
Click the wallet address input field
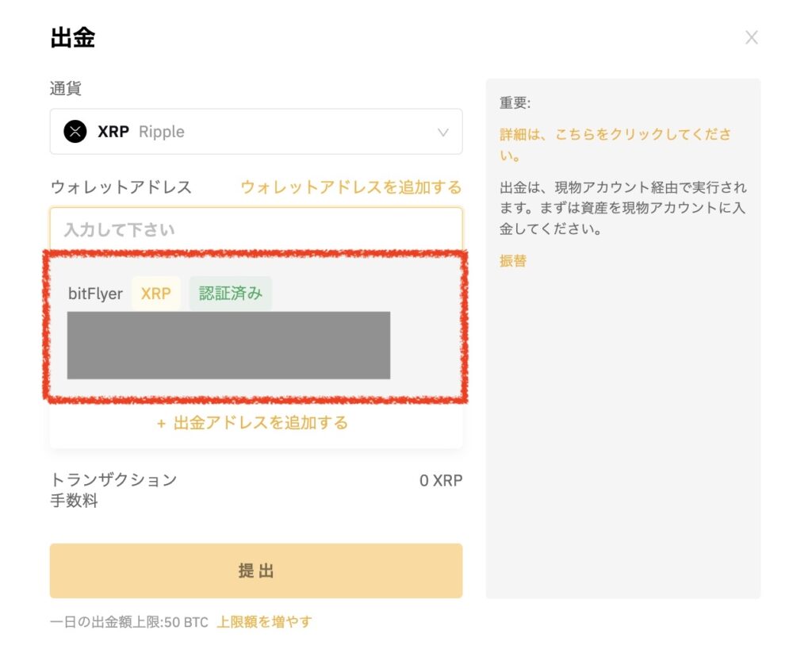point(256,229)
